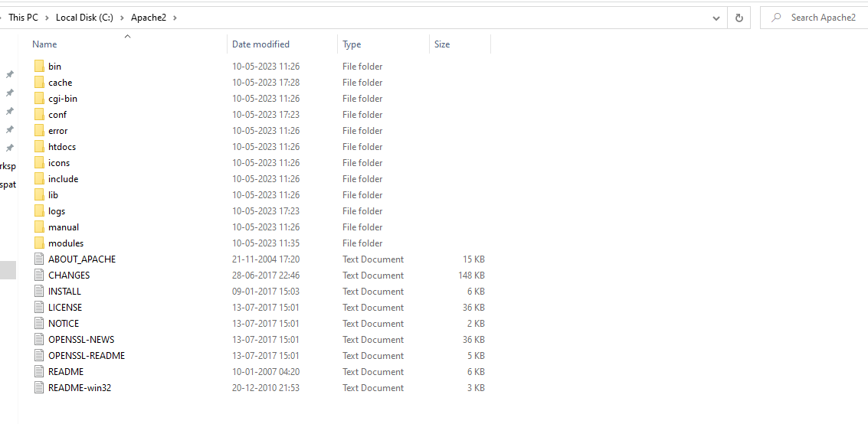Click the folder name modules
The width and height of the screenshot is (868, 424).
(66, 243)
